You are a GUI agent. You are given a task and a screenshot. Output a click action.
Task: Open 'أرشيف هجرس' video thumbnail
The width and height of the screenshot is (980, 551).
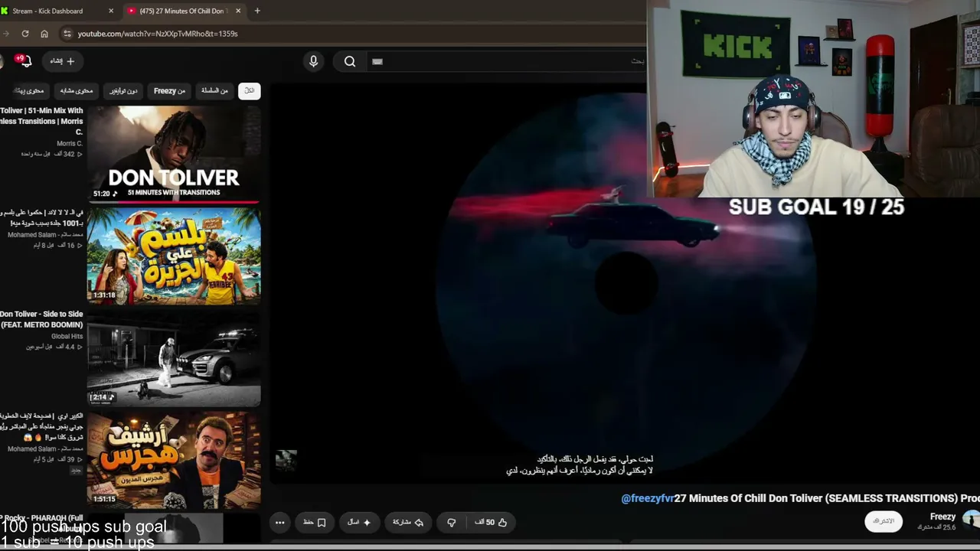tap(174, 460)
